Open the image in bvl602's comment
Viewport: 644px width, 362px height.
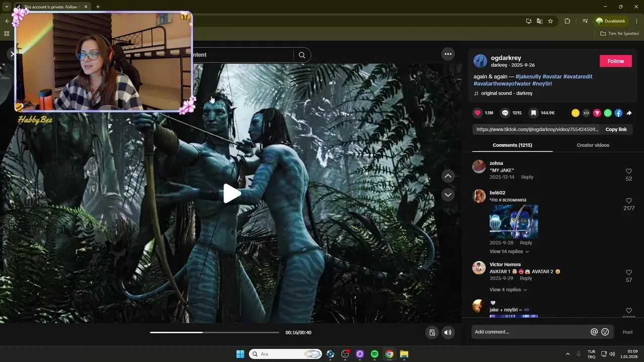pos(514,221)
